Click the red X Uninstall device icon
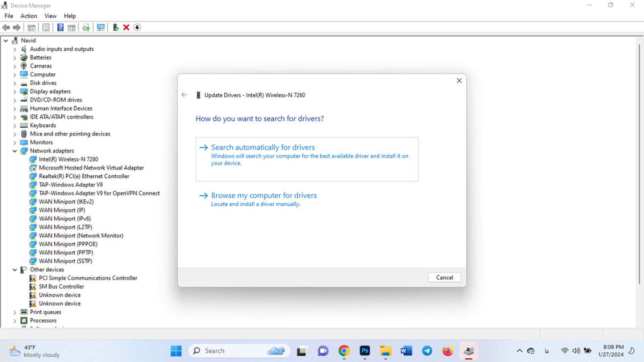 (126, 27)
